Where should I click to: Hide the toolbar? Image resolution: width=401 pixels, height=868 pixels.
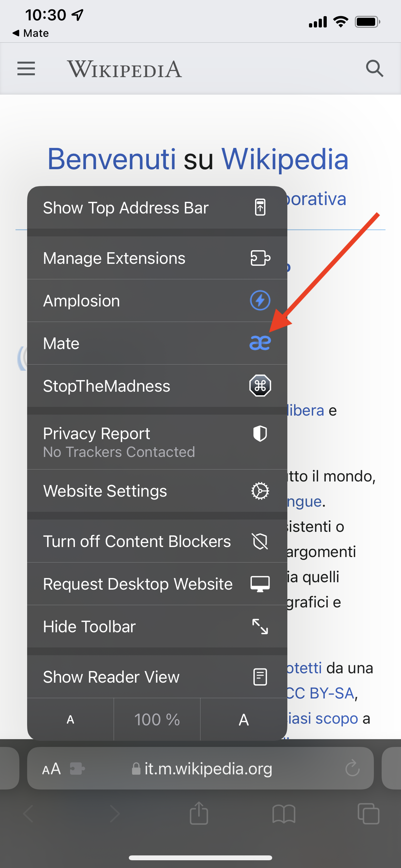click(x=157, y=626)
